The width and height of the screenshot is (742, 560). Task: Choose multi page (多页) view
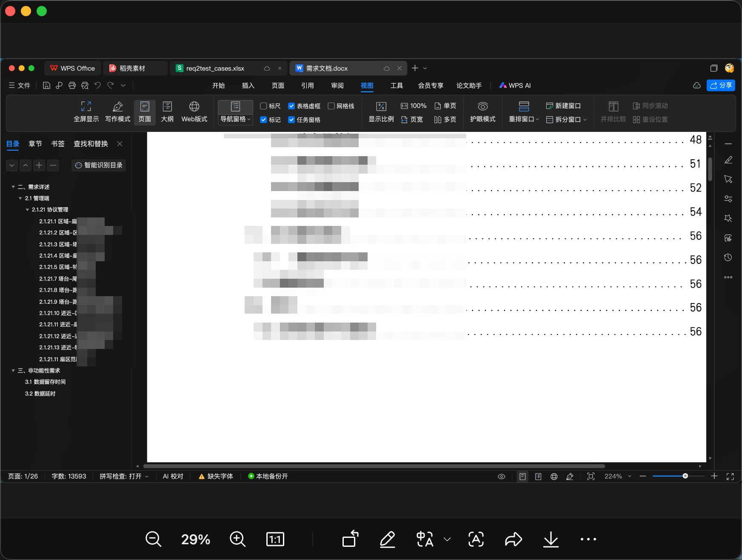coord(445,120)
